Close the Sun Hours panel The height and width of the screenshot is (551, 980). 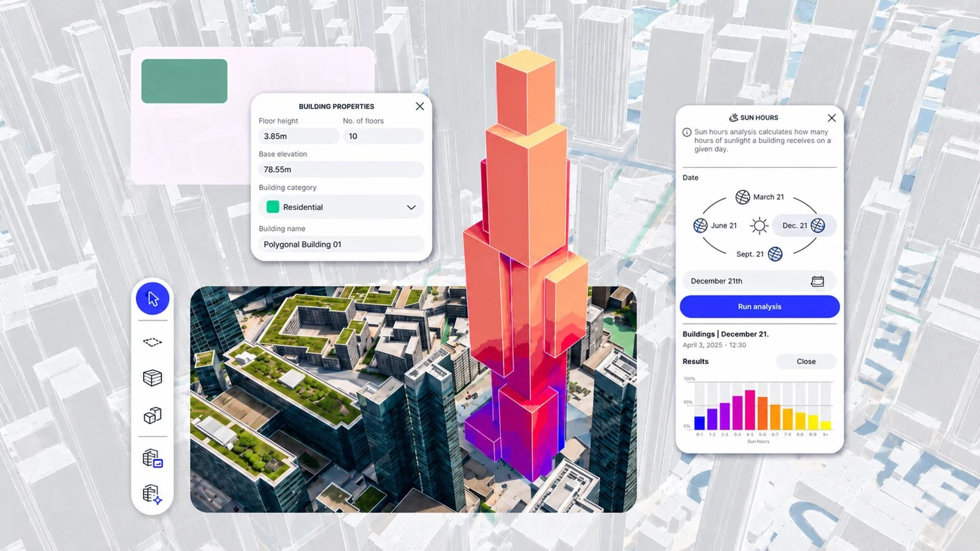coord(831,118)
